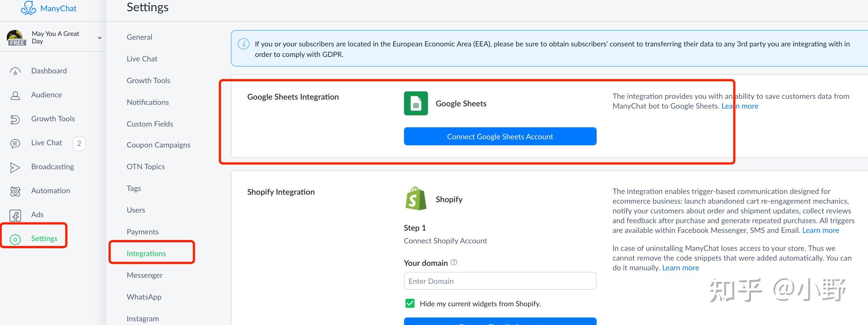This screenshot has height=325, width=868.
Task: Click the Growth Tools magnet icon
Action: pyautogui.click(x=15, y=119)
